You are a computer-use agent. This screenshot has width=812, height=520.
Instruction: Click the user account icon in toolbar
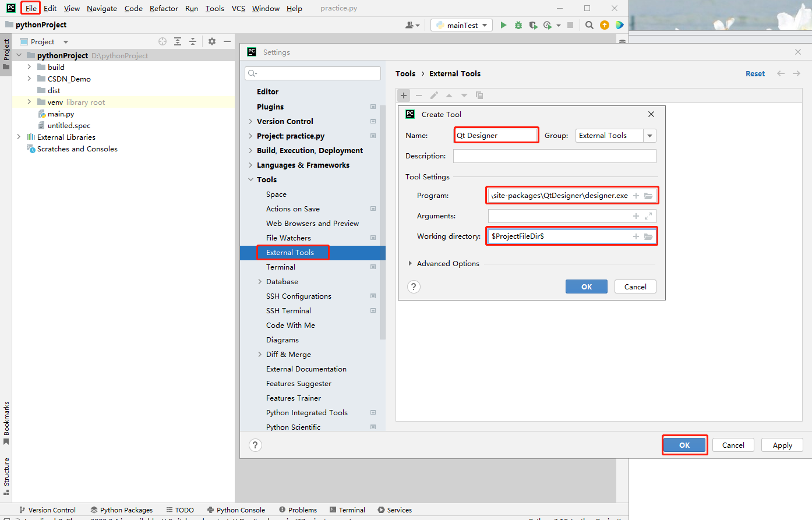(x=412, y=25)
